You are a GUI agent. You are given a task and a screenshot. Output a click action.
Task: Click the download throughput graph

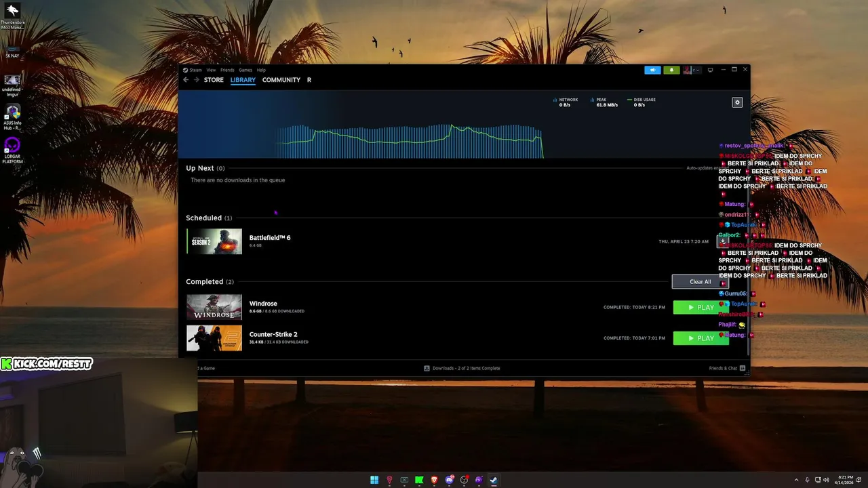point(410,141)
